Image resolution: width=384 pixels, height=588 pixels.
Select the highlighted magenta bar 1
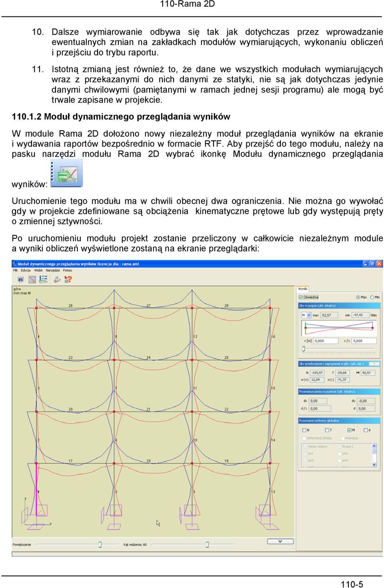[37, 488]
